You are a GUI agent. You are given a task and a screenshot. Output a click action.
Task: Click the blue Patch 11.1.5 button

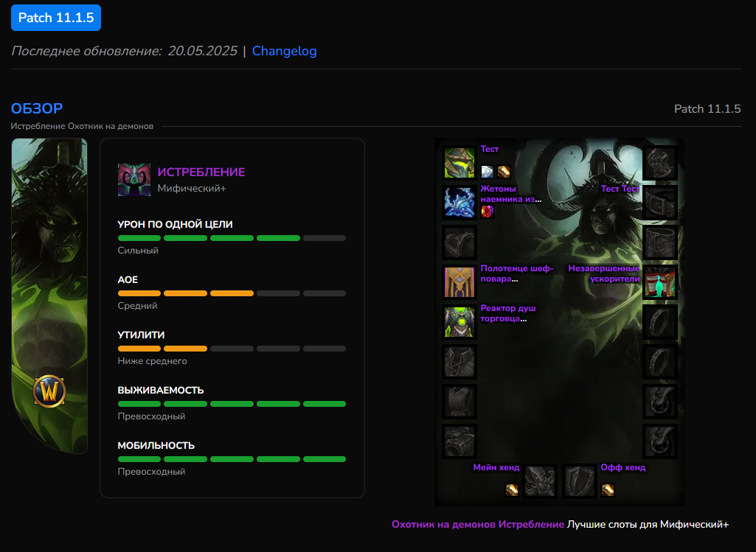click(x=56, y=18)
